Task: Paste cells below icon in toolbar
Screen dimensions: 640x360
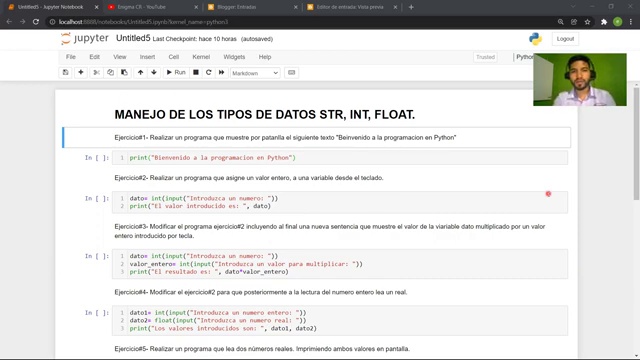Action: pyautogui.click(x=124, y=73)
